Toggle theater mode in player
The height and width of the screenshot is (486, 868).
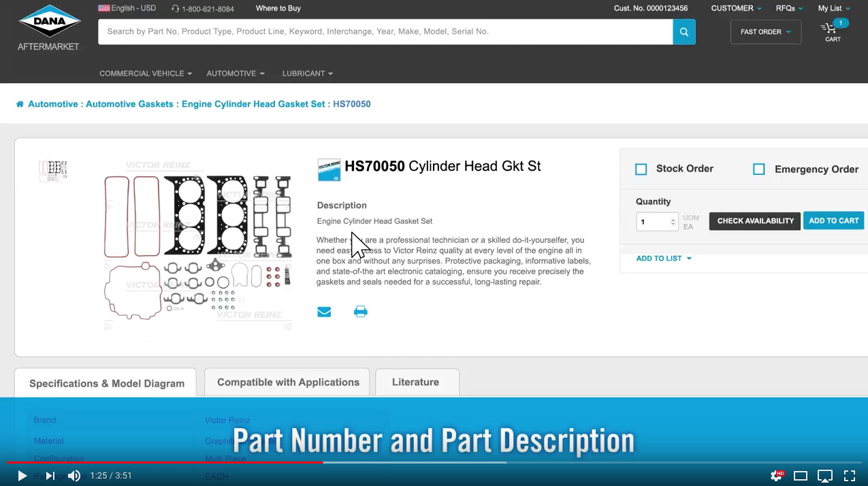click(x=801, y=476)
